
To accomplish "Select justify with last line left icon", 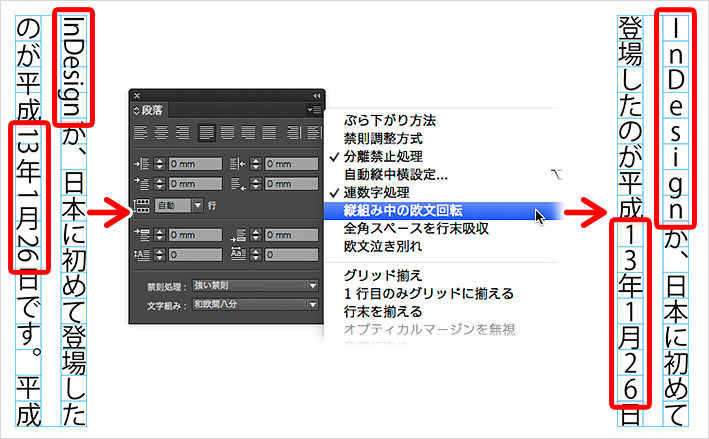I will [x=207, y=133].
